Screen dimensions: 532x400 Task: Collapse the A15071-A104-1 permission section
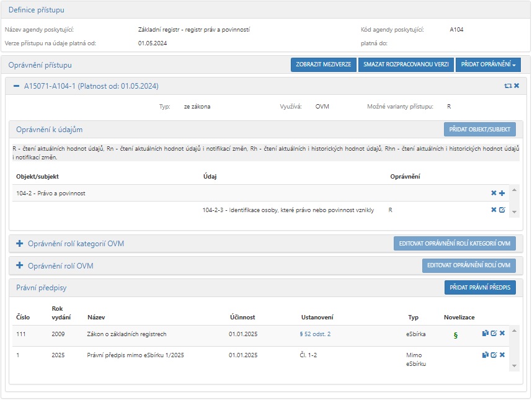coord(16,86)
